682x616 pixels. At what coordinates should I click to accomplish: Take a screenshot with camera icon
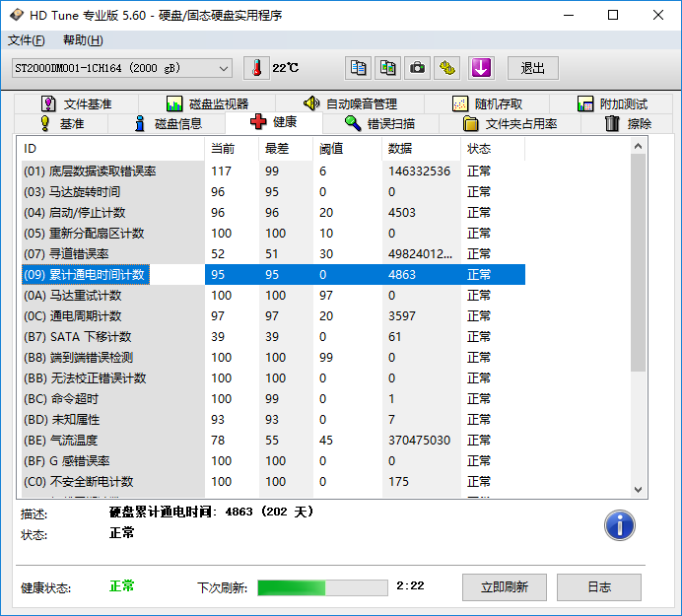[x=417, y=68]
